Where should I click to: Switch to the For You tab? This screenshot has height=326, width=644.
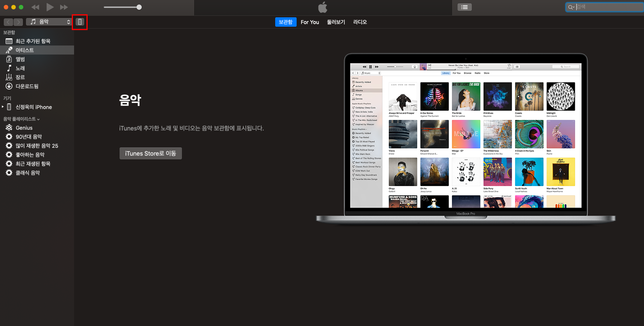click(x=310, y=22)
